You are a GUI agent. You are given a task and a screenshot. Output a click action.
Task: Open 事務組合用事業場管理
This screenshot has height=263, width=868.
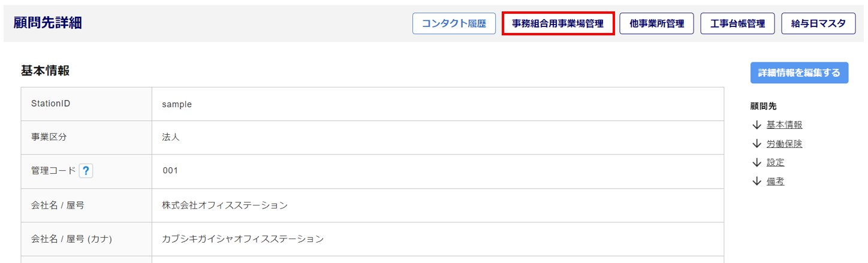tap(557, 24)
